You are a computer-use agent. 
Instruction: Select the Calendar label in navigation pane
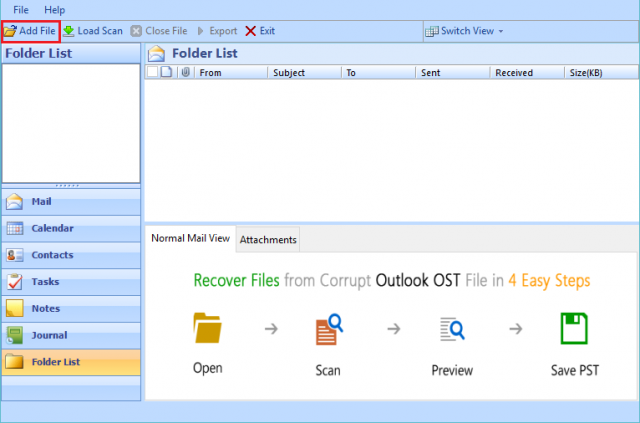[53, 228]
